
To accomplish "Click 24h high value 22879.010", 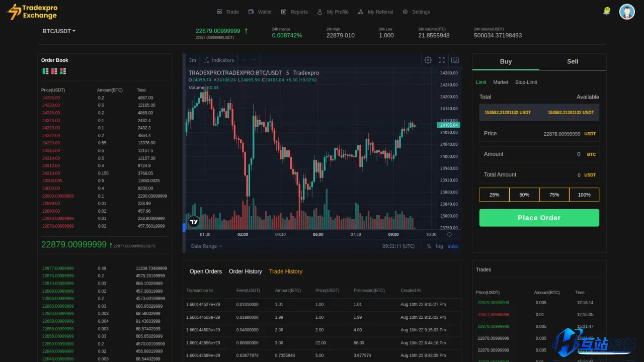I will click(x=340, y=35).
